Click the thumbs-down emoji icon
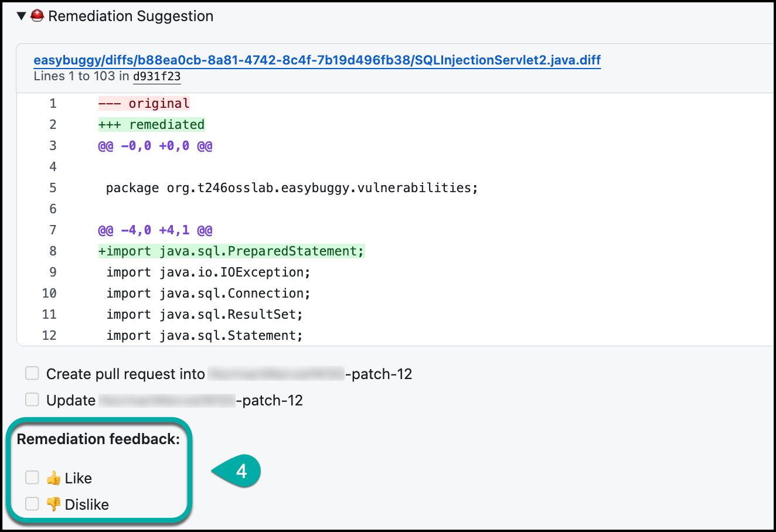This screenshot has height=532, width=776. coord(54,504)
